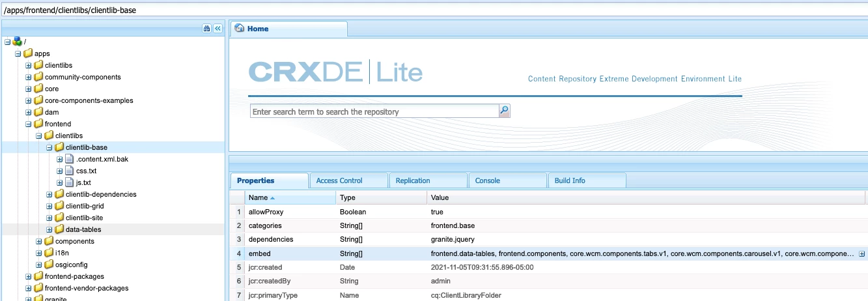The height and width of the screenshot is (301, 868).
Task: Open the Access Control tab
Action: click(348, 180)
